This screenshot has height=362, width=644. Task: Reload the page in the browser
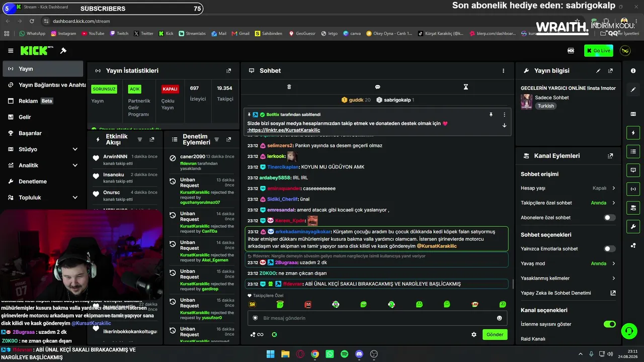tap(32, 21)
